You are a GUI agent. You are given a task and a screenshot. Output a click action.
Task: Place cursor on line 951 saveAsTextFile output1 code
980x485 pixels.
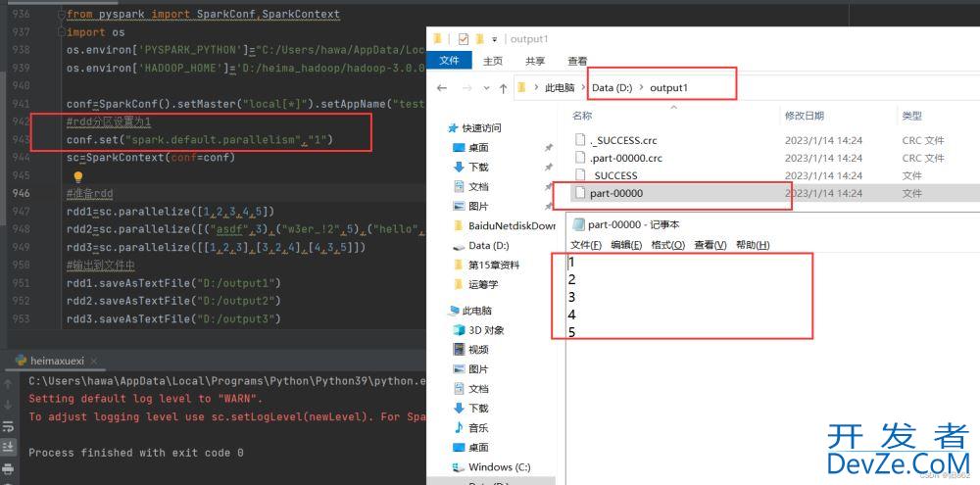pos(173,283)
